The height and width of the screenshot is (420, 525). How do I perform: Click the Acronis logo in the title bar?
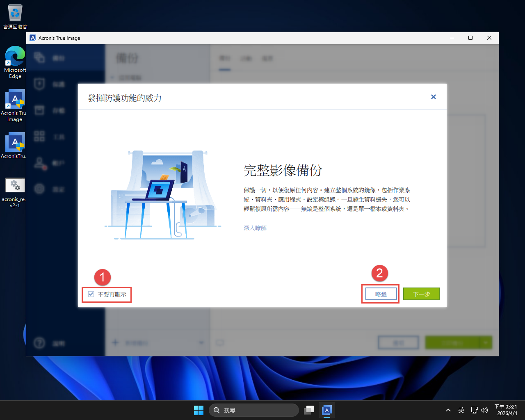[33, 38]
